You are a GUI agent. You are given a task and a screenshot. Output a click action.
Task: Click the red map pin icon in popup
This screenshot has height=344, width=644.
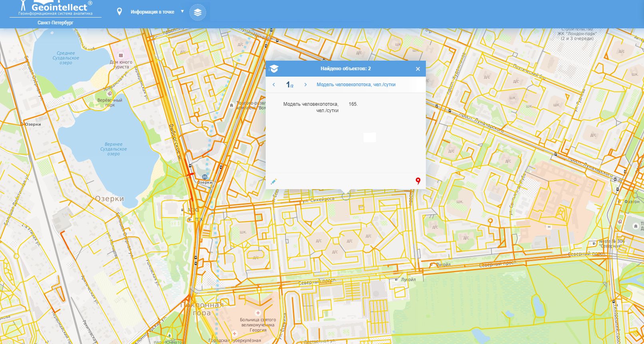418,181
